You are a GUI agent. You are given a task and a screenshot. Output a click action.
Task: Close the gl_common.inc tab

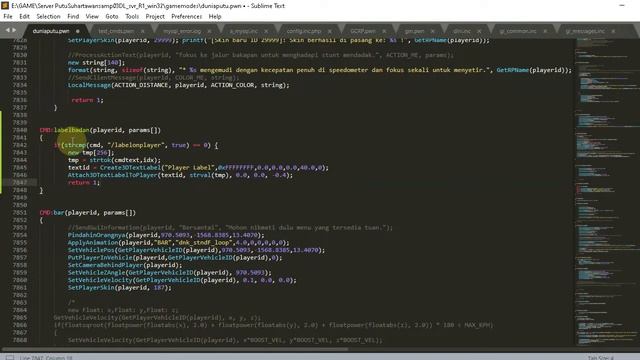point(545,31)
